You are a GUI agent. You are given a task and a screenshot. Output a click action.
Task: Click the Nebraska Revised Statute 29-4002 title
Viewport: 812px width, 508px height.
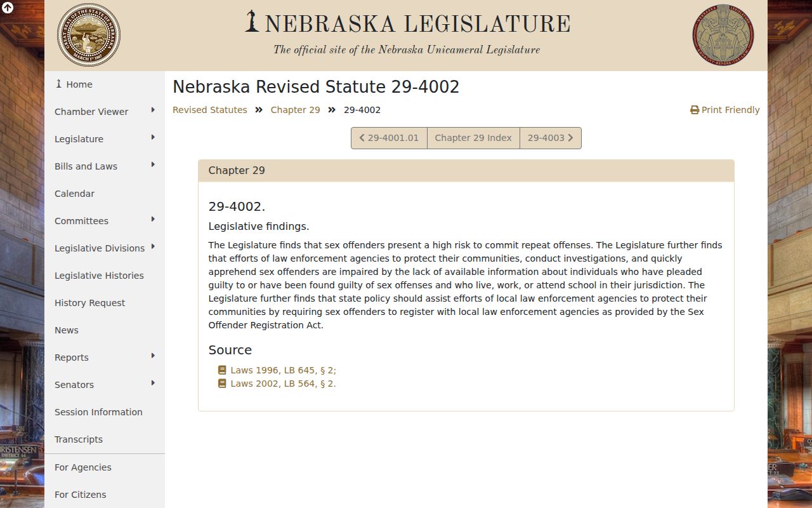316,87
